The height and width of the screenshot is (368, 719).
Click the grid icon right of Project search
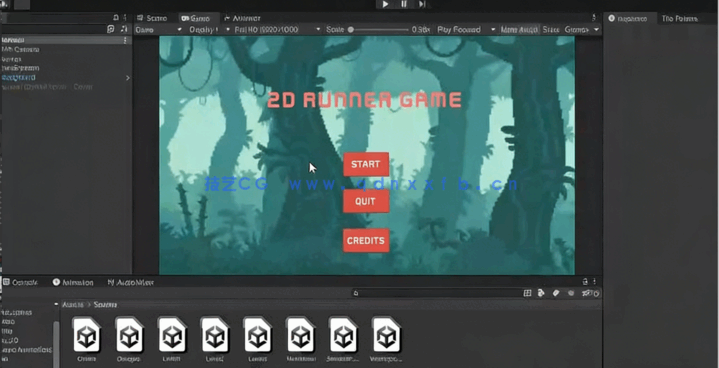tap(527, 293)
